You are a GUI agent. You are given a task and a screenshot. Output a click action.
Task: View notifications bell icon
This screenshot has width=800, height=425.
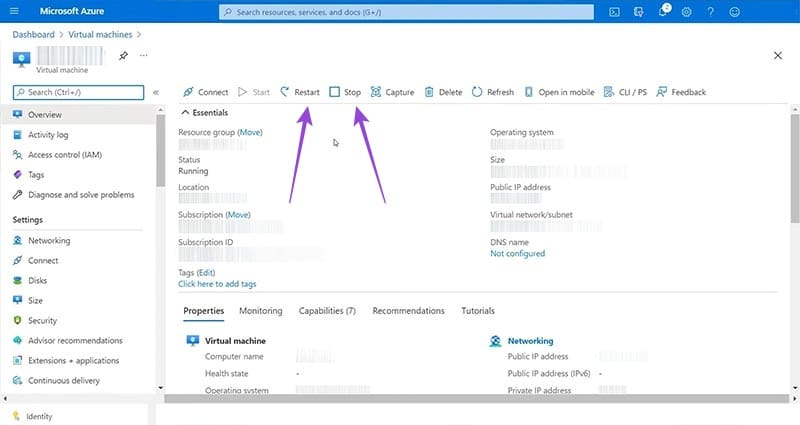click(663, 11)
